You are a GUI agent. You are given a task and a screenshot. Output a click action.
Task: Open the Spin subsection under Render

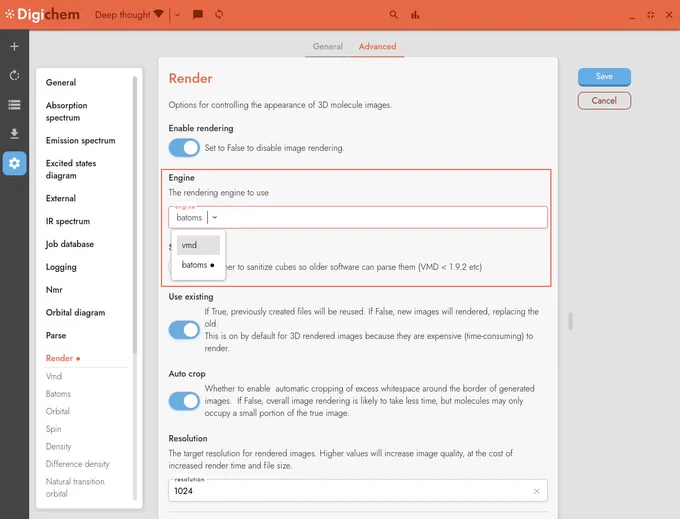pyautogui.click(x=53, y=429)
